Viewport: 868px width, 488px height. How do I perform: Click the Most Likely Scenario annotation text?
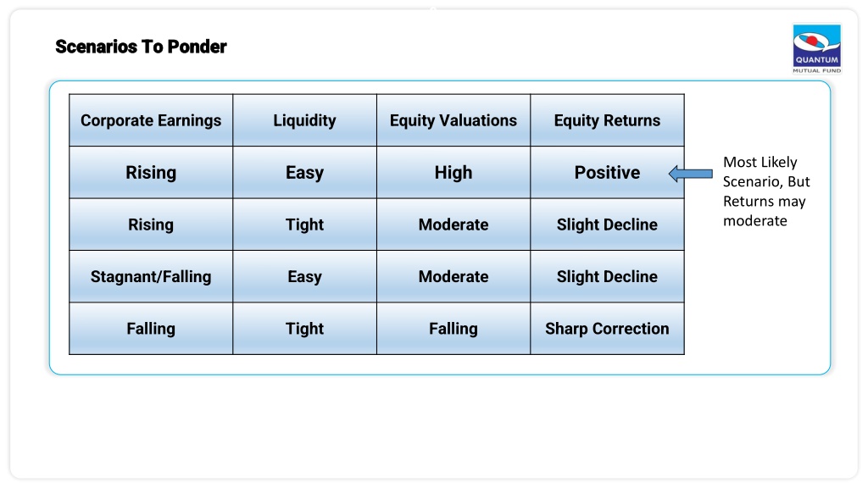[x=766, y=191]
